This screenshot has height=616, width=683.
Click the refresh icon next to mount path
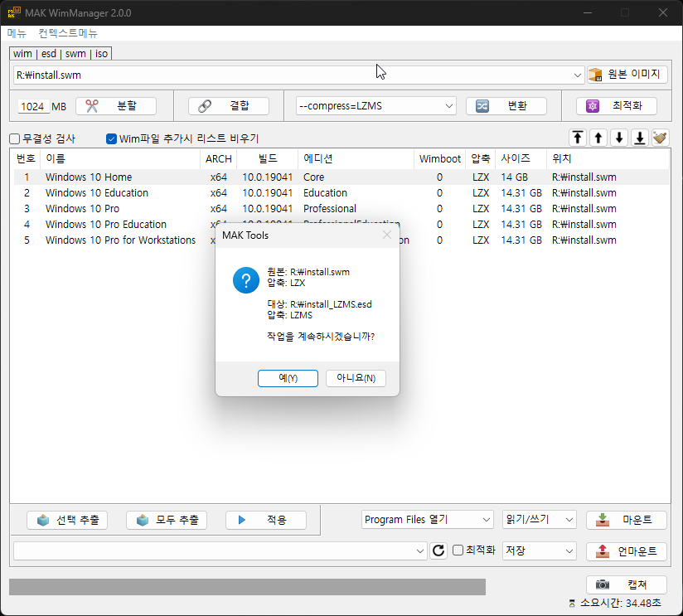click(438, 551)
